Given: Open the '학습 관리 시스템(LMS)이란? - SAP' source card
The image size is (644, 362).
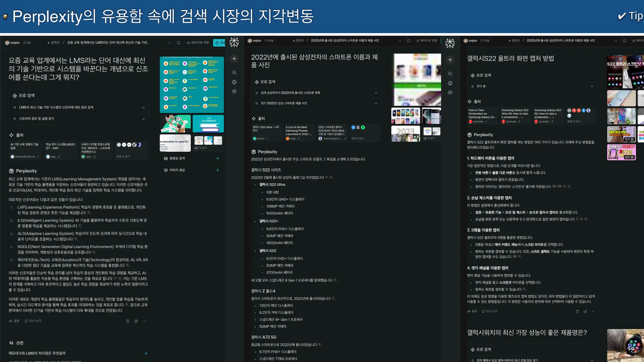Looking at the screenshot, I should 61,151.
